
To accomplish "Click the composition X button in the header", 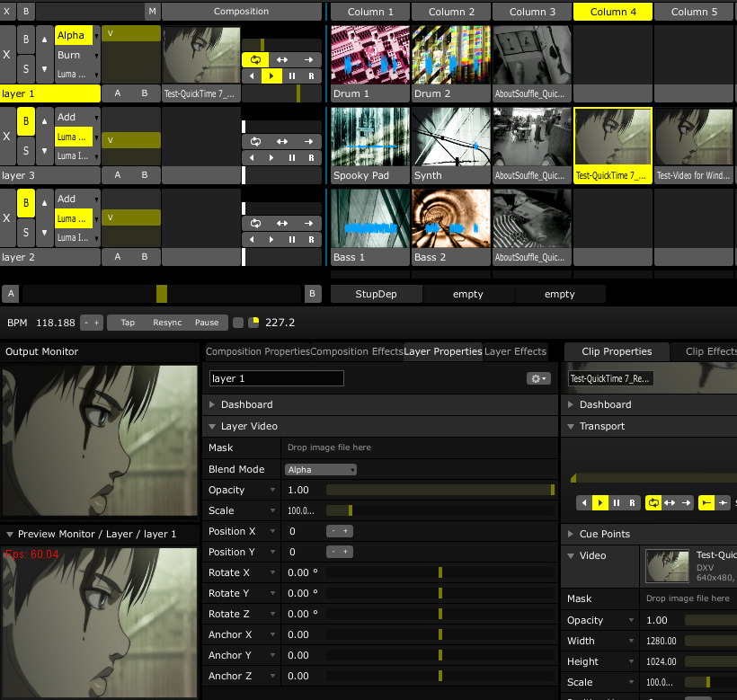I will pyautogui.click(x=7, y=12).
